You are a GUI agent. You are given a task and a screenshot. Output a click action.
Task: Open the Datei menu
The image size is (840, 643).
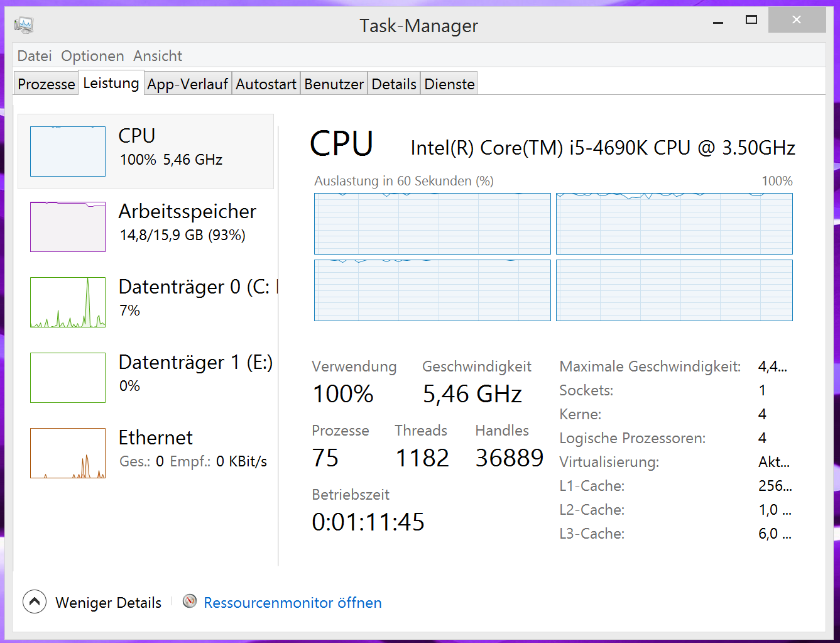click(x=35, y=56)
